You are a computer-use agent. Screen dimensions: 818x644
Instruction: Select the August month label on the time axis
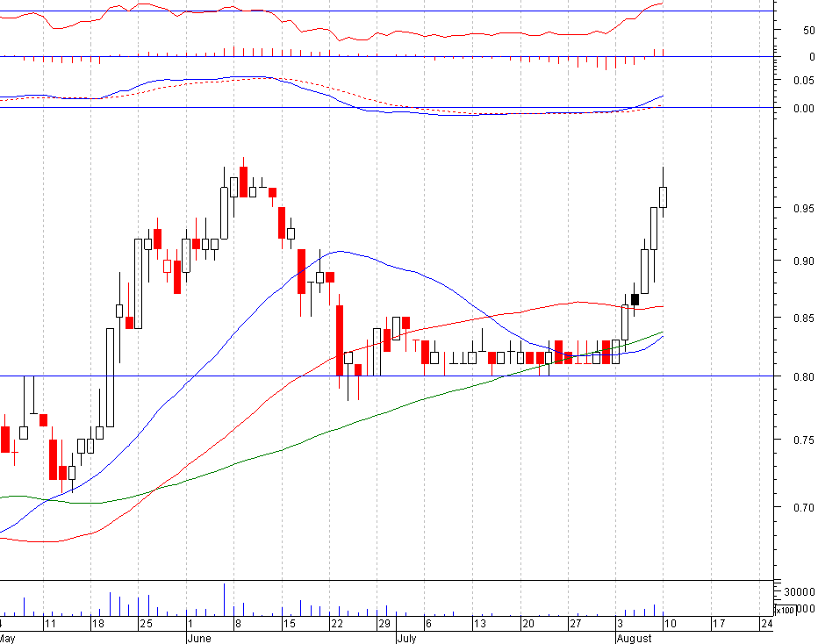[634, 638]
